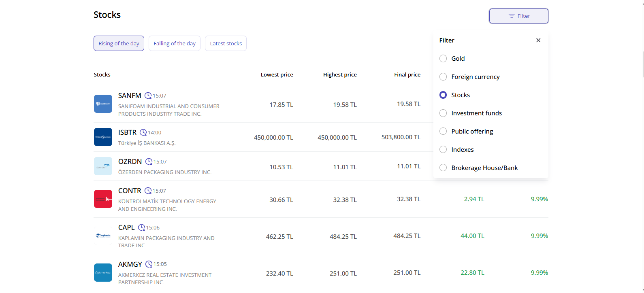
Task: Select the Gold radio option
Action: (443, 59)
